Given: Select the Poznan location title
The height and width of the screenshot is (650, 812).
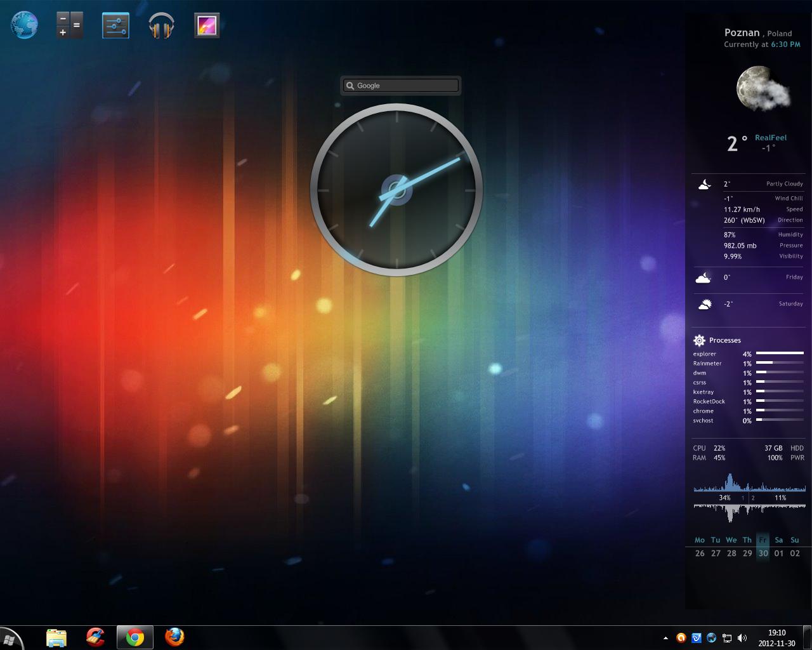Looking at the screenshot, I should pos(742,33).
